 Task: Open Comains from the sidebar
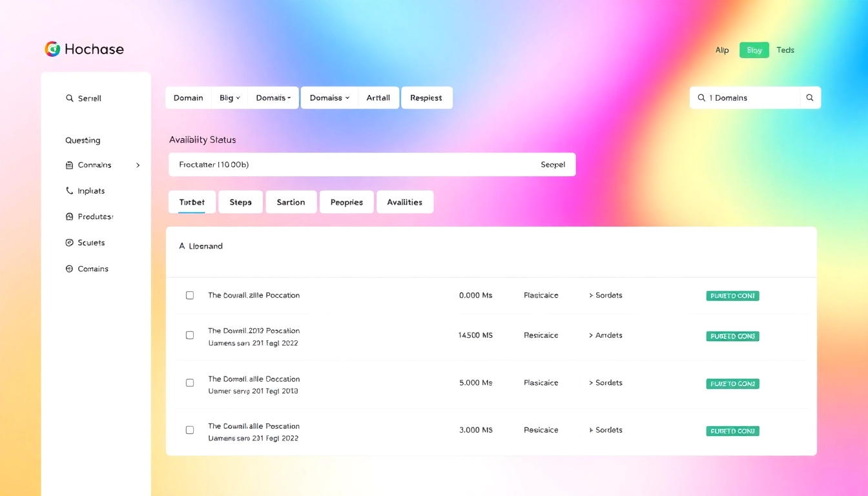90,269
